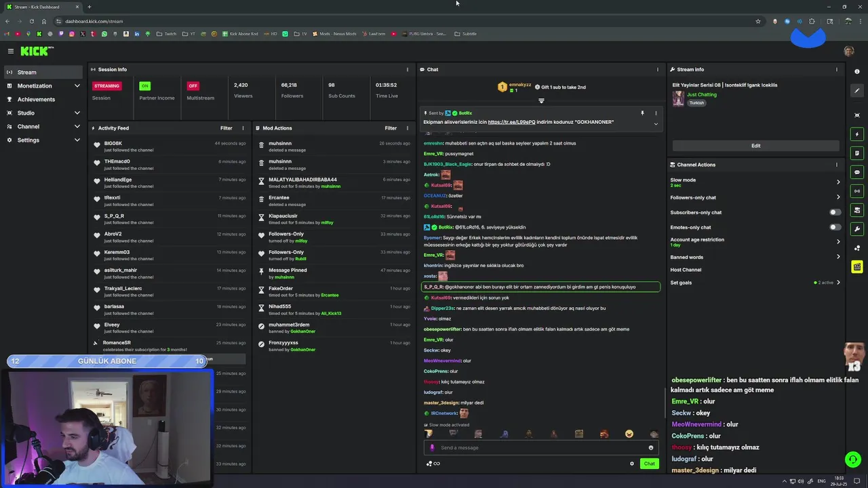This screenshot has width=868, height=488.
Task: Open Followers-only chat settings chevron
Action: tap(838, 197)
